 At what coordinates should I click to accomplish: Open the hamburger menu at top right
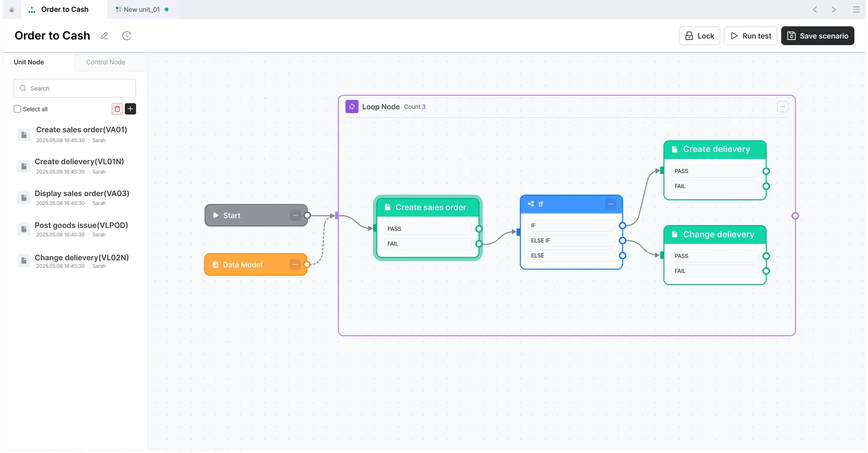click(856, 9)
